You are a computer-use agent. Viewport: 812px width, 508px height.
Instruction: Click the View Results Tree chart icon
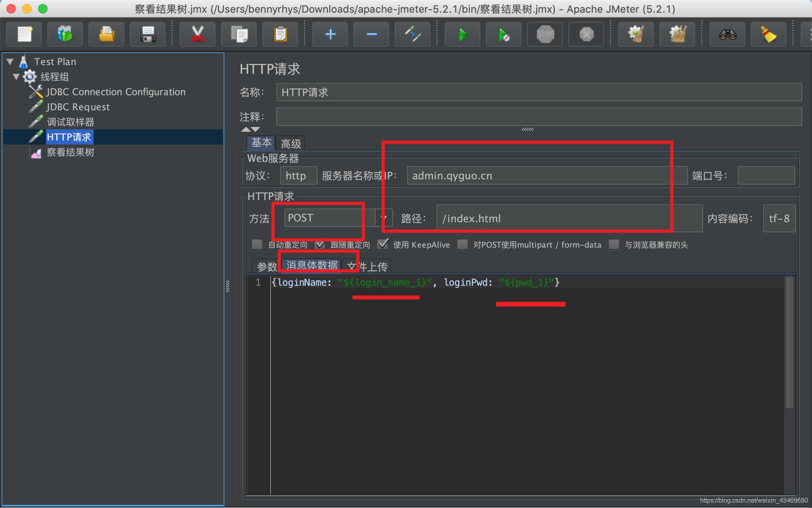point(36,152)
